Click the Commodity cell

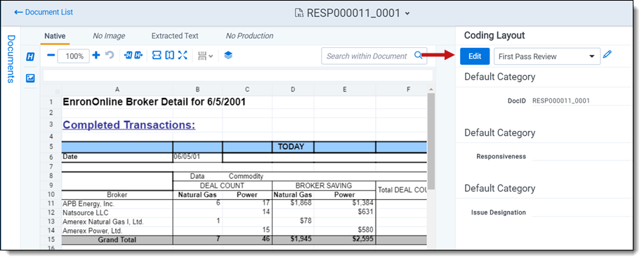(x=246, y=176)
